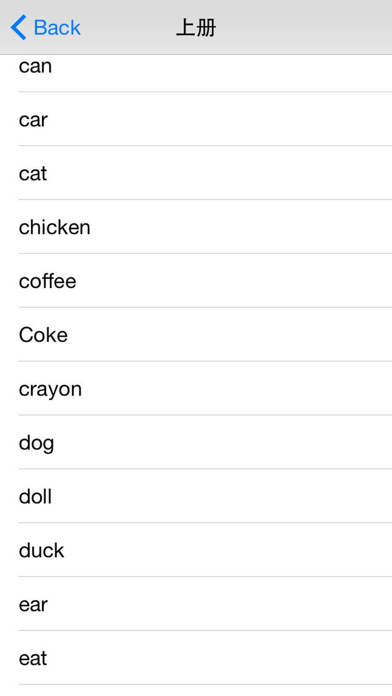Go back using the Back button
This screenshot has width=392, height=696.
45,28
